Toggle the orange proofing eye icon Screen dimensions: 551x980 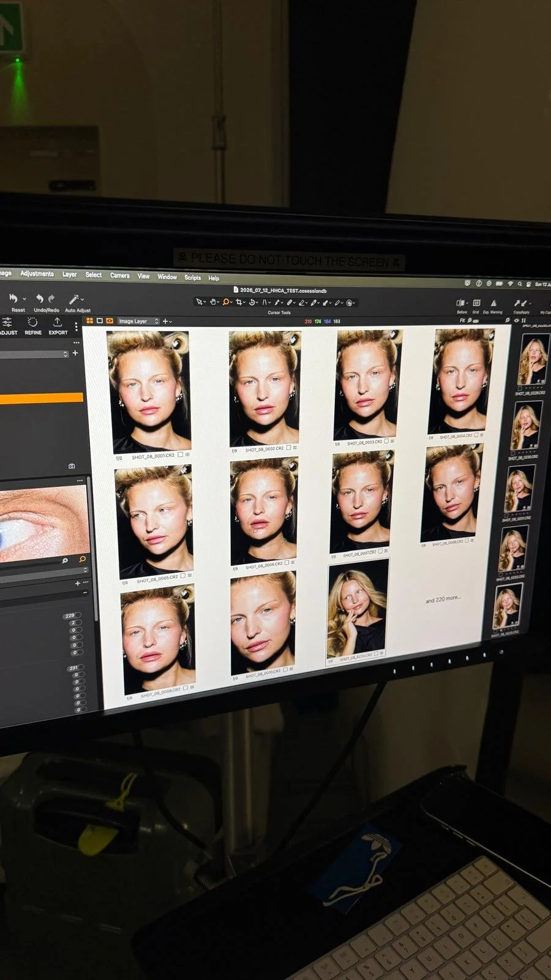[110, 320]
